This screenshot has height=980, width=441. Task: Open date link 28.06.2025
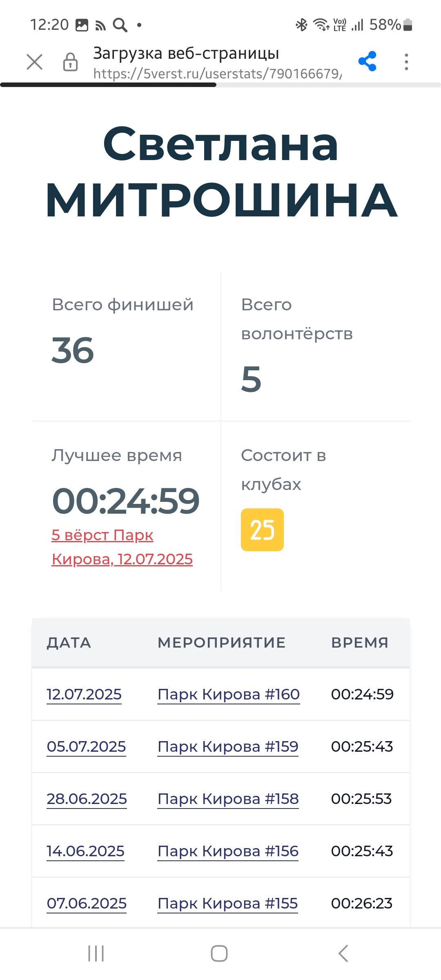pos(87,799)
